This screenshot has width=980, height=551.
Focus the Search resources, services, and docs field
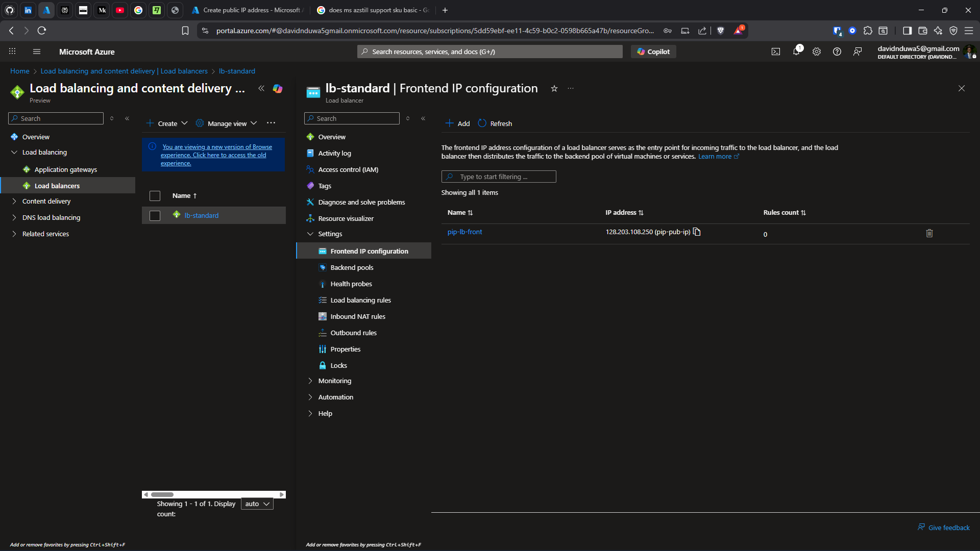[x=490, y=52]
